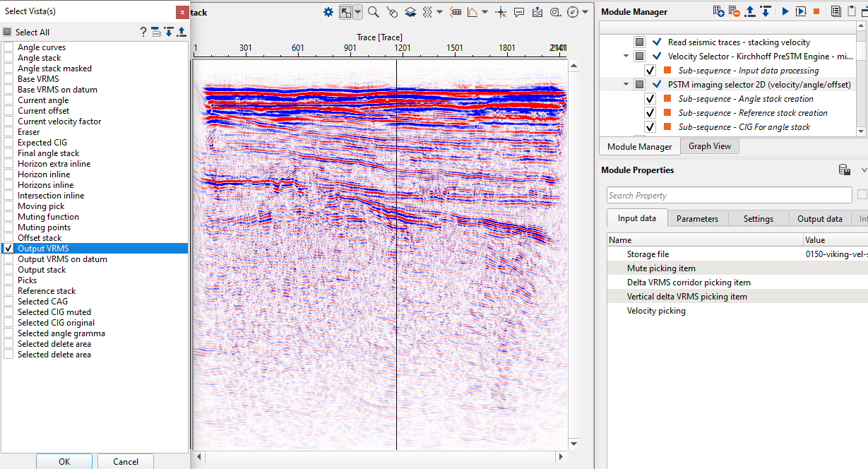
Task: Click the remove module icon
Action: (x=735, y=11)
